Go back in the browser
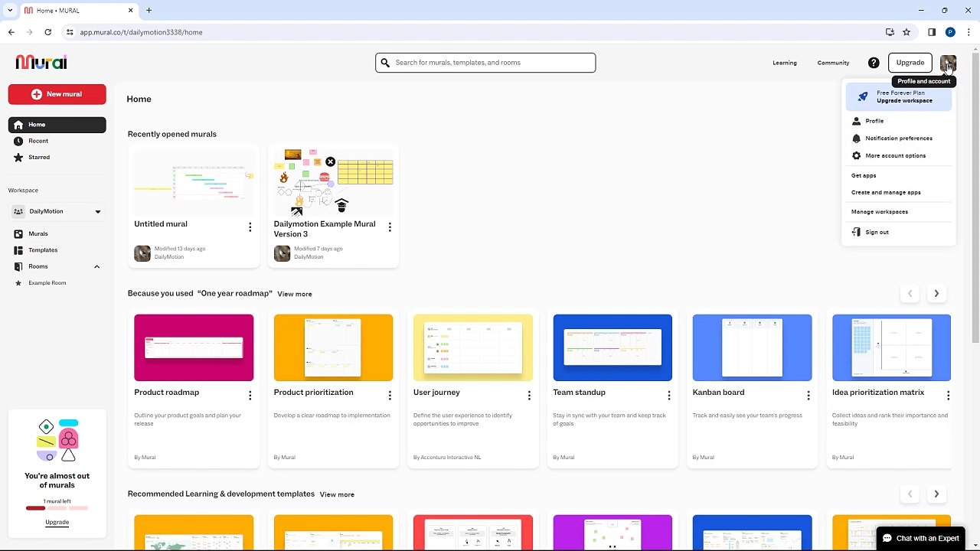Image resolution: width=980 pixels, height=551 pixels. click(x=11, y=32)
